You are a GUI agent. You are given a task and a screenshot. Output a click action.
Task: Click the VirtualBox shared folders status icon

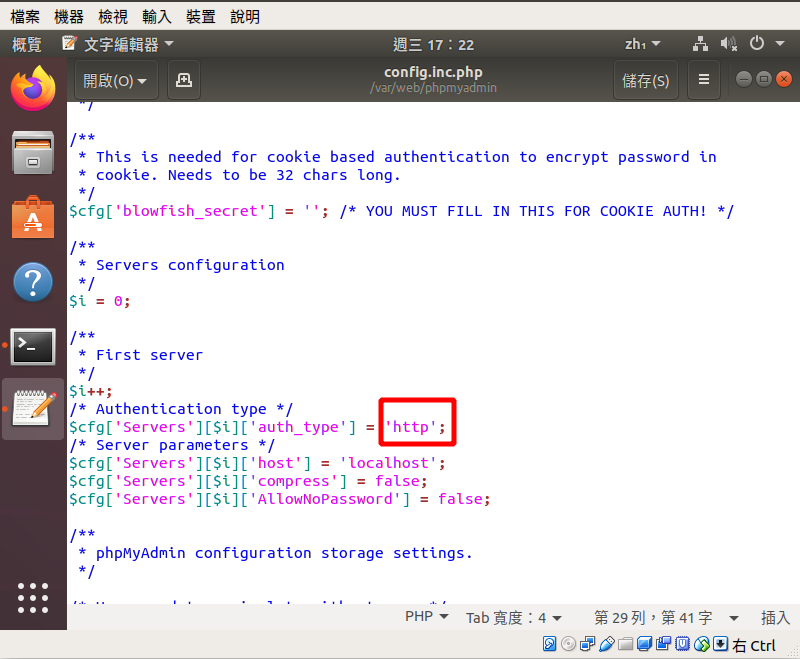pos(625,644)
